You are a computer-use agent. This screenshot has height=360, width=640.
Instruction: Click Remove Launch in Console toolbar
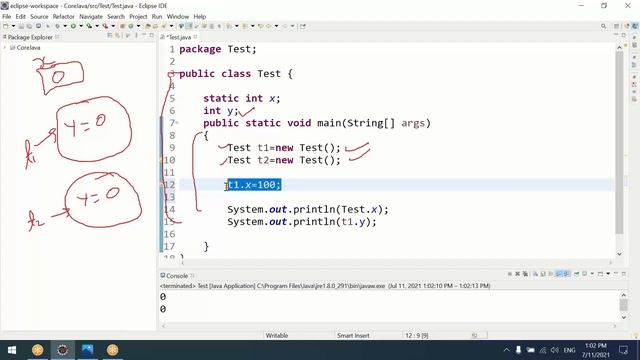click(518, 274)
